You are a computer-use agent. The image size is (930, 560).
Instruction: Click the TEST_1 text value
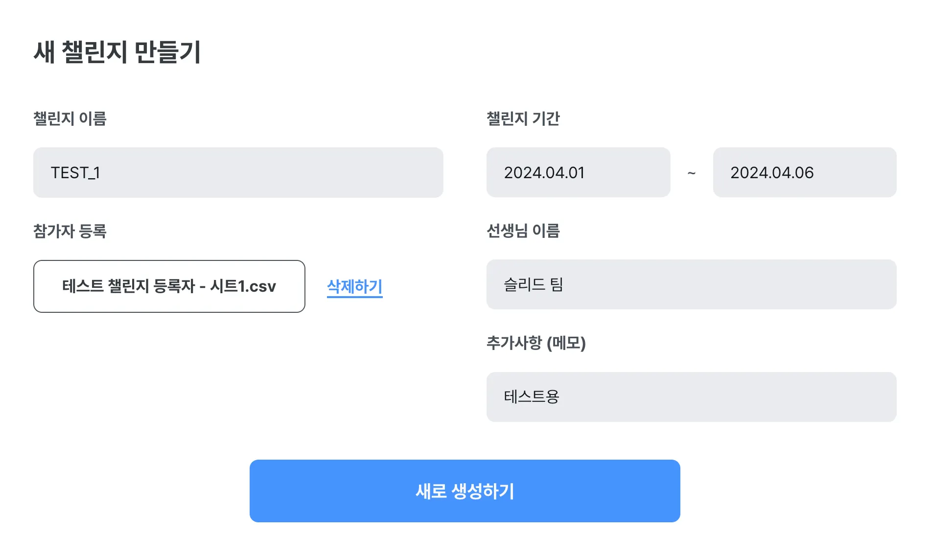coord(75,173)
